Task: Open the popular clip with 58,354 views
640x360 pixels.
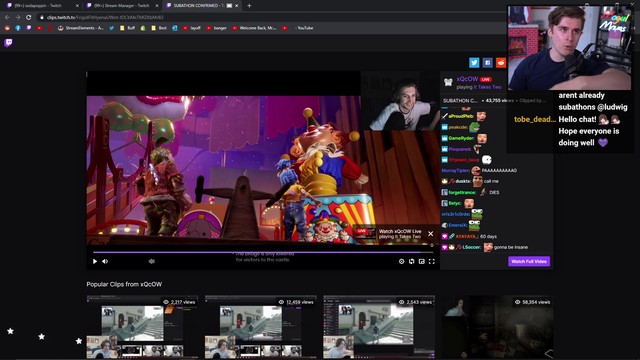Action: [498, 327]
